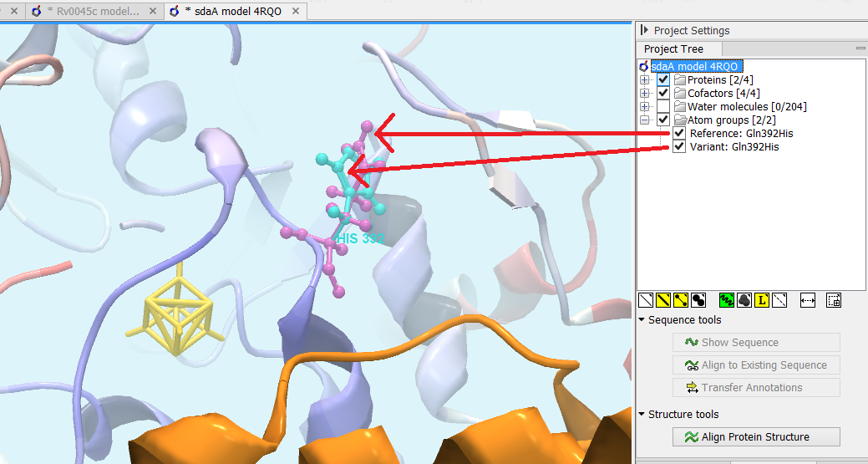This screenshot has height=464, width=868.
Task: Click the Align Protein Structure button
Action: coord(755,436)
